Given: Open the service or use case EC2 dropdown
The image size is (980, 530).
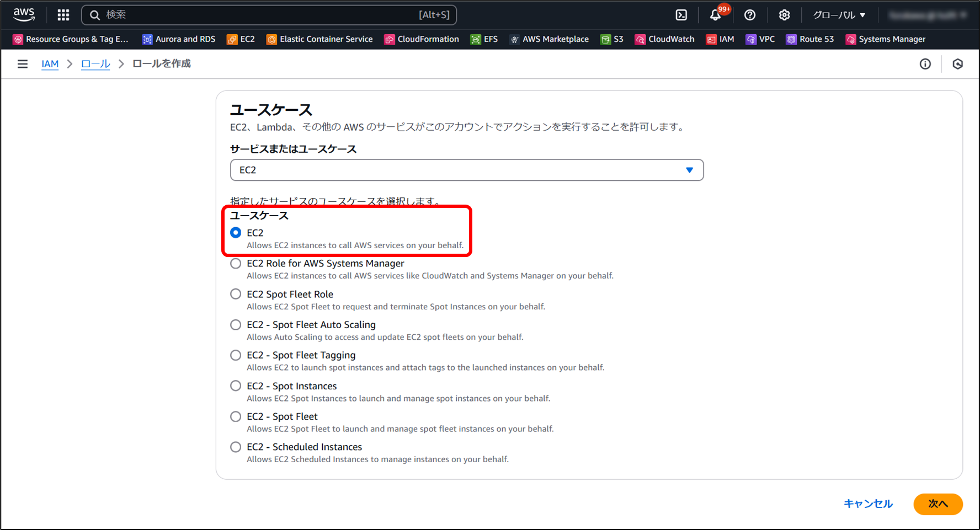Looking at the screenshot, I should pos(467,170).
